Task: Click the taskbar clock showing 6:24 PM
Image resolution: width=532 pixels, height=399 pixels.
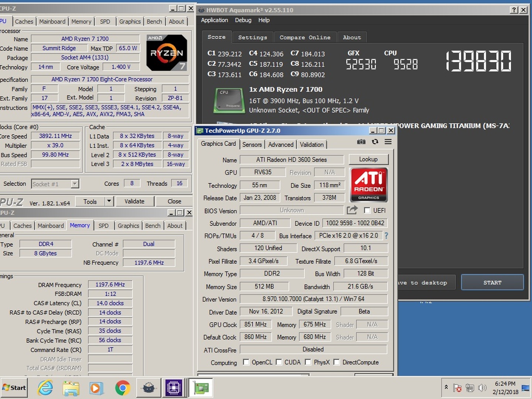Action: pyautogui.click(x=505, y=388)
